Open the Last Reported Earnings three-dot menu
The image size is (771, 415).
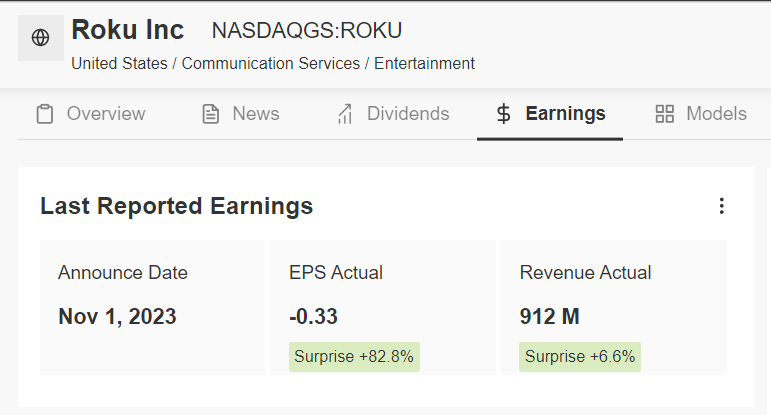721,206
